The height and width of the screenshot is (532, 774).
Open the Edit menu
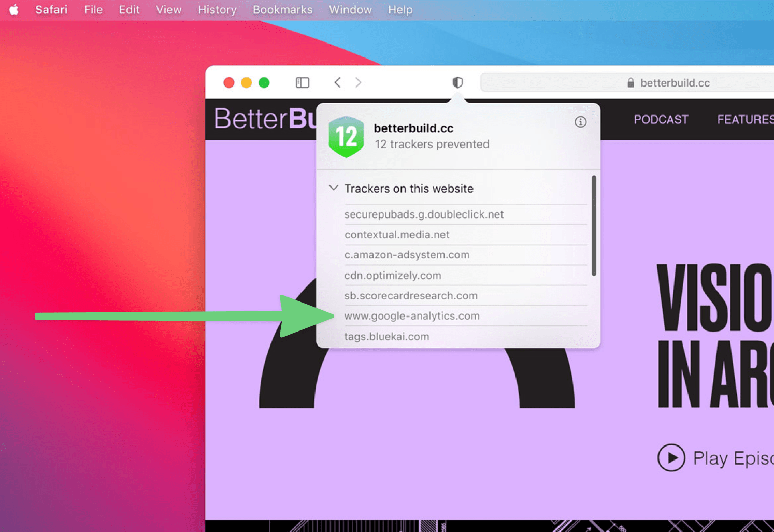(129, 10)
